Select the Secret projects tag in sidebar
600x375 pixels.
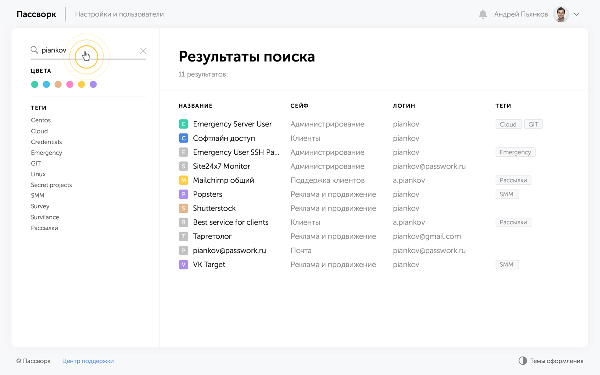click(51, 185)
